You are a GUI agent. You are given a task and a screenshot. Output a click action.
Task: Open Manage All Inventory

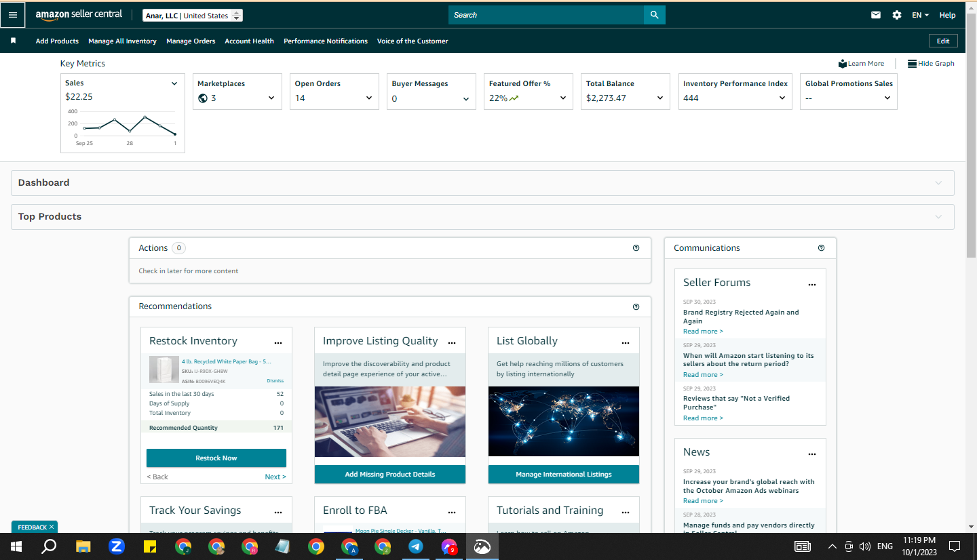pyautogui.click(x=122, y=41)
